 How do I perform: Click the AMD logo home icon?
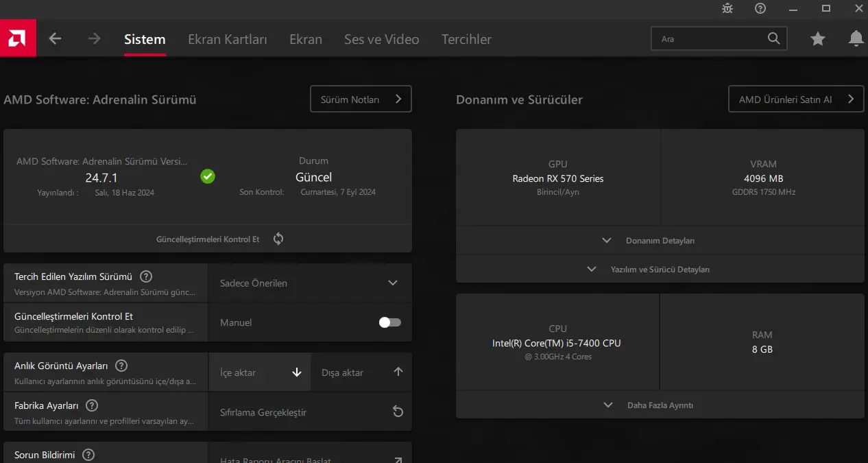18,39
